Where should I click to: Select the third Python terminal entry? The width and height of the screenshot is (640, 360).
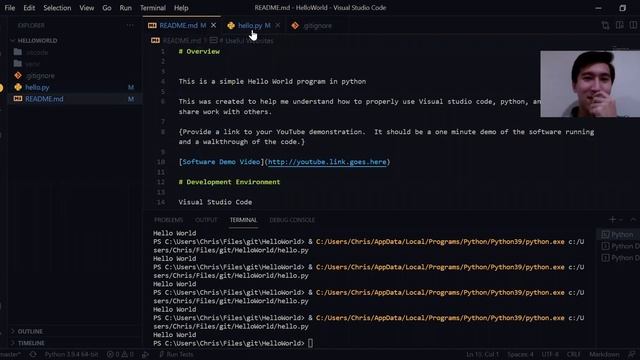pos(620,258)
